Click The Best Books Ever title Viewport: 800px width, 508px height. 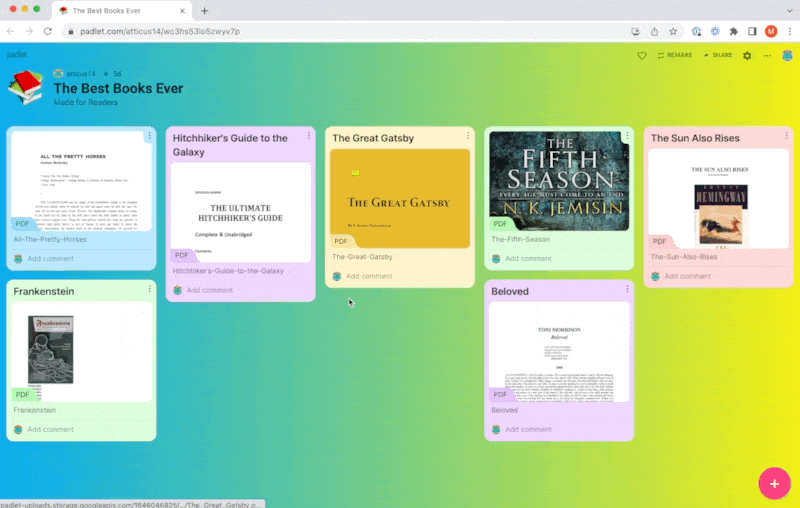[118, 88]
